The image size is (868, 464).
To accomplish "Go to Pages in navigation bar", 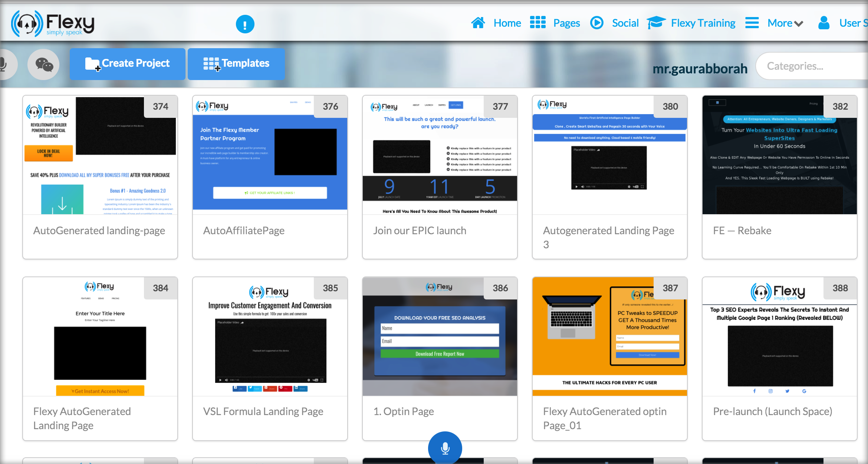I will click(x=566, y=23).
